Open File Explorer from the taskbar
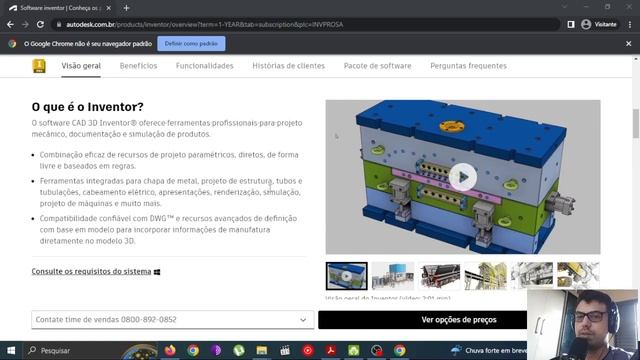 (x=262, y=351)
